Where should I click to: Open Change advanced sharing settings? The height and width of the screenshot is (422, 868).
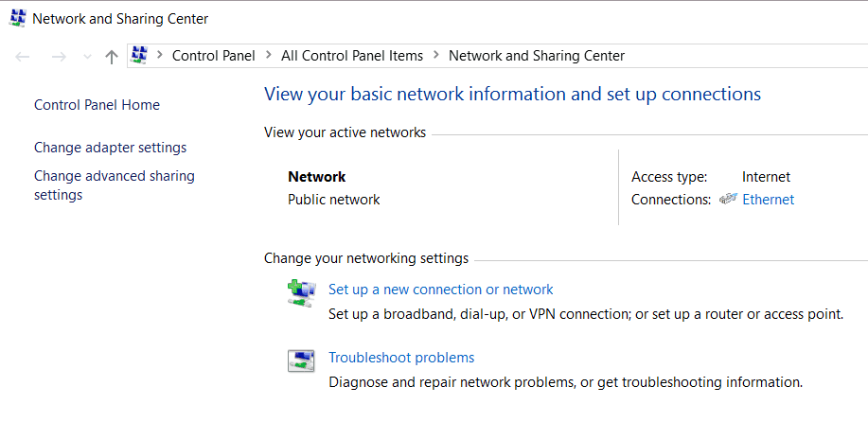click(x=114, y=176)
